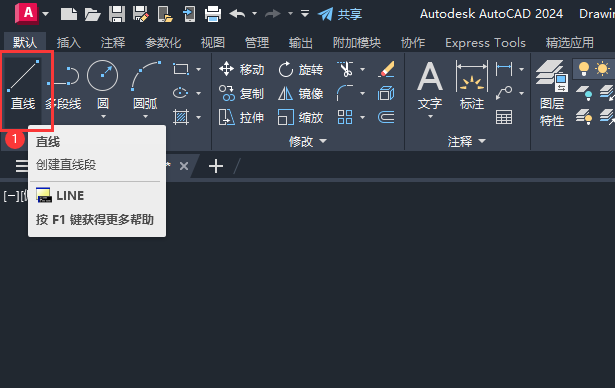Switch to the Default (默认) ribbon tab
This screenshot has height=388, width=615.
25,42
